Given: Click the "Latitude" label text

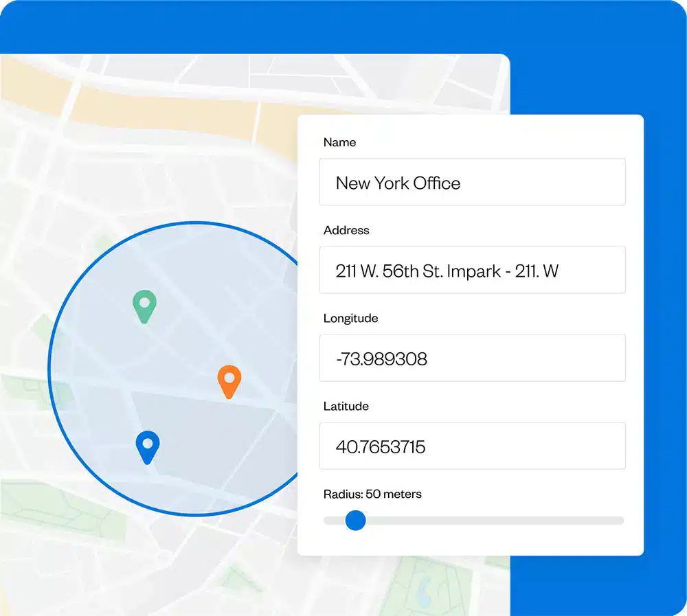Looking at the screenshot, I should click(346, 406).
